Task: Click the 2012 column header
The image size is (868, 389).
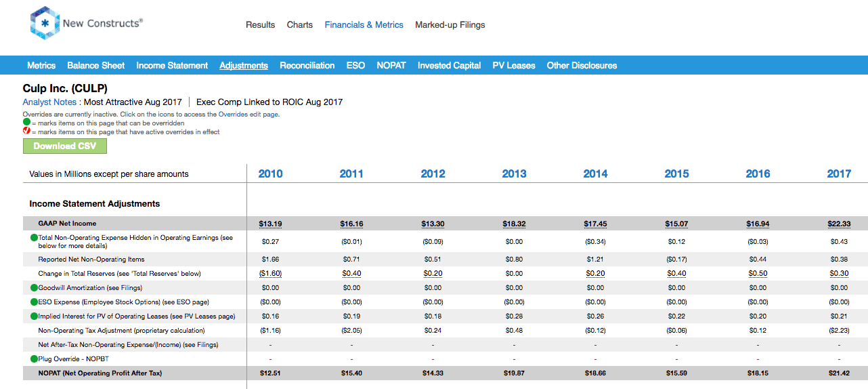Action: tap(433, 174)
